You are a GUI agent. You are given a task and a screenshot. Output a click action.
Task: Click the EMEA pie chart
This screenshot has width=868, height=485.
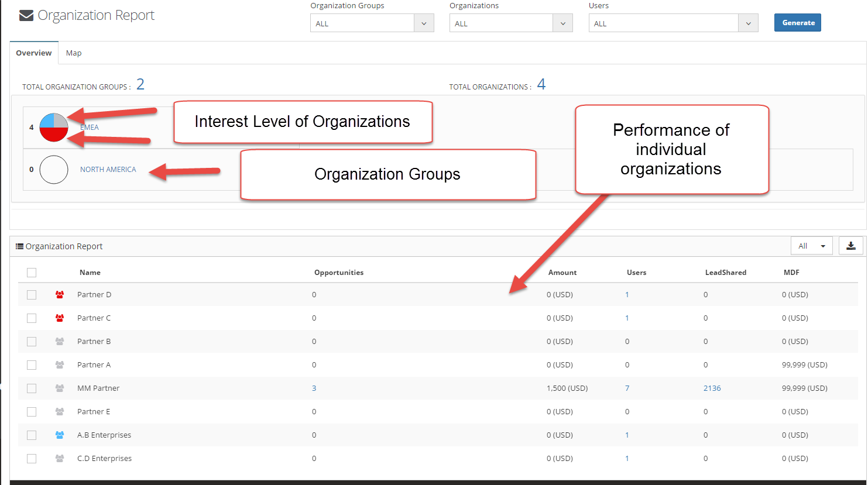pyautogui.click(x=54, y=128)
